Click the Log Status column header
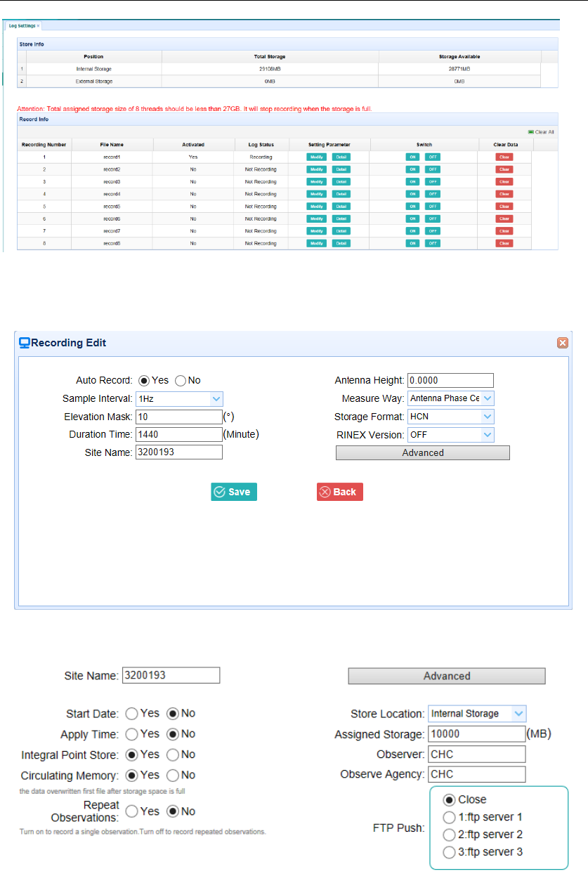Image resolution: width=588 pixels, height=881 pixels. click(261, 145)
